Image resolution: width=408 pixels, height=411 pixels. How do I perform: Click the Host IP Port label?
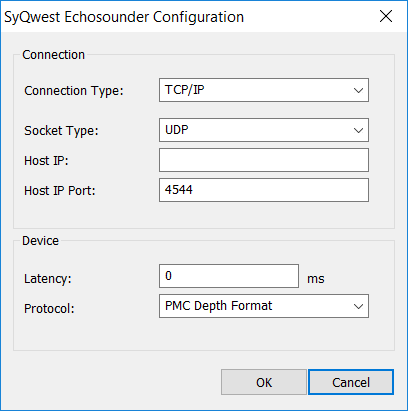click(x=60, y=191)
